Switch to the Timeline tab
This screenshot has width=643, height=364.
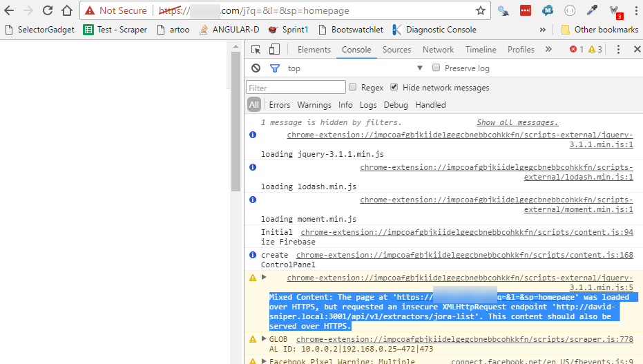click(x=481, y=50)
